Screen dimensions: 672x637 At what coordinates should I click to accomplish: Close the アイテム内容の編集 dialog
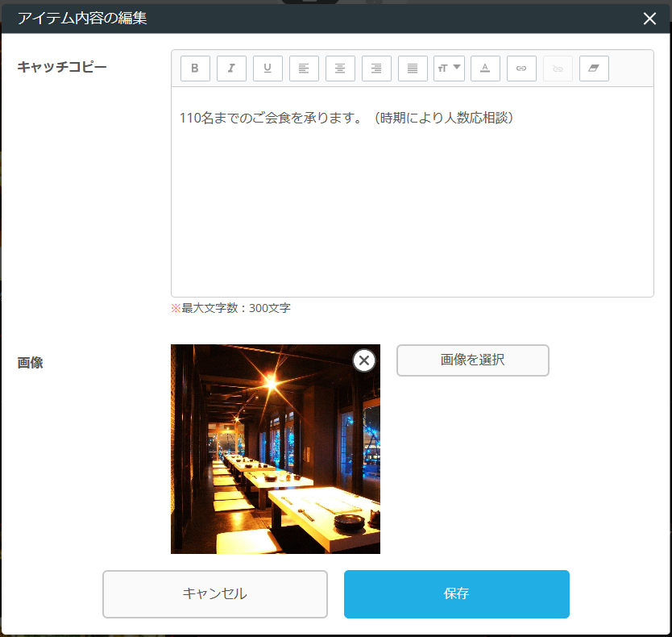point(649,18)
